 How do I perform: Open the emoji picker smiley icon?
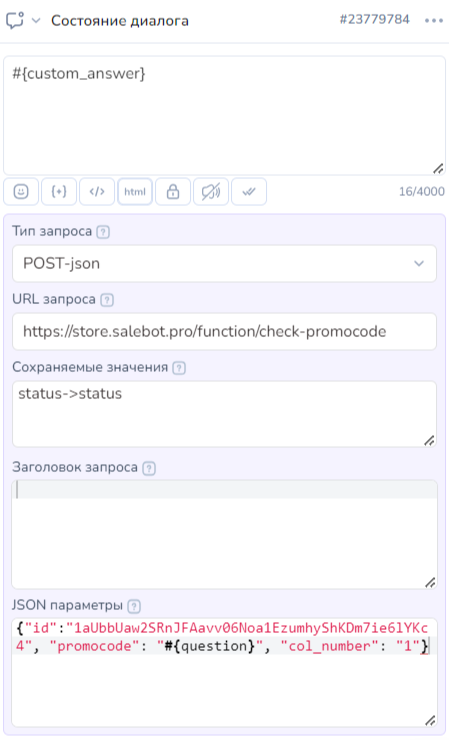pos(21,192)
